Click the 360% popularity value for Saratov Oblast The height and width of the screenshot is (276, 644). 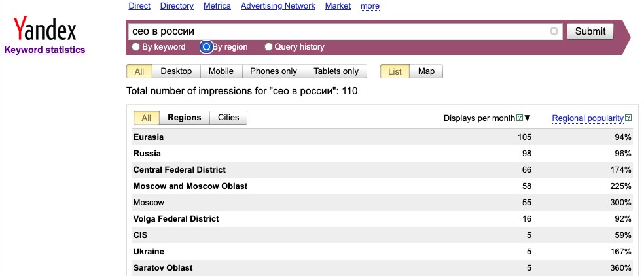pos(620,267)
